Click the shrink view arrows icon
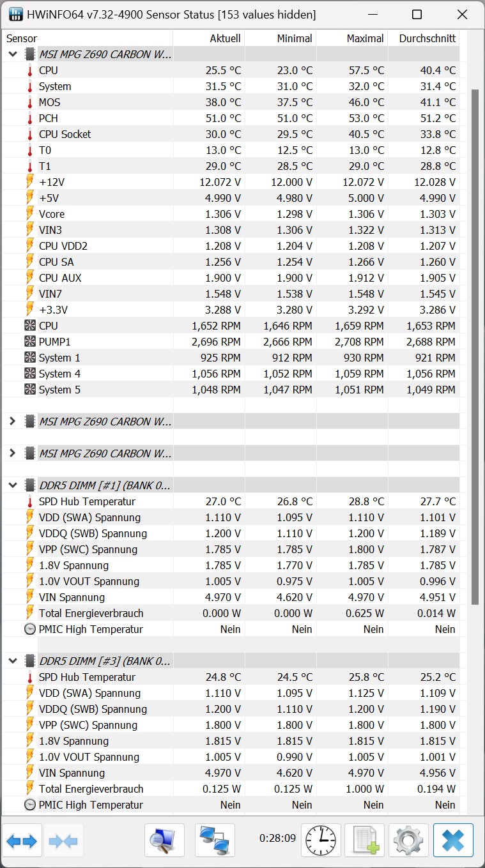The width and height of the screenshot is (485, 868). click(x=63, y=841)
